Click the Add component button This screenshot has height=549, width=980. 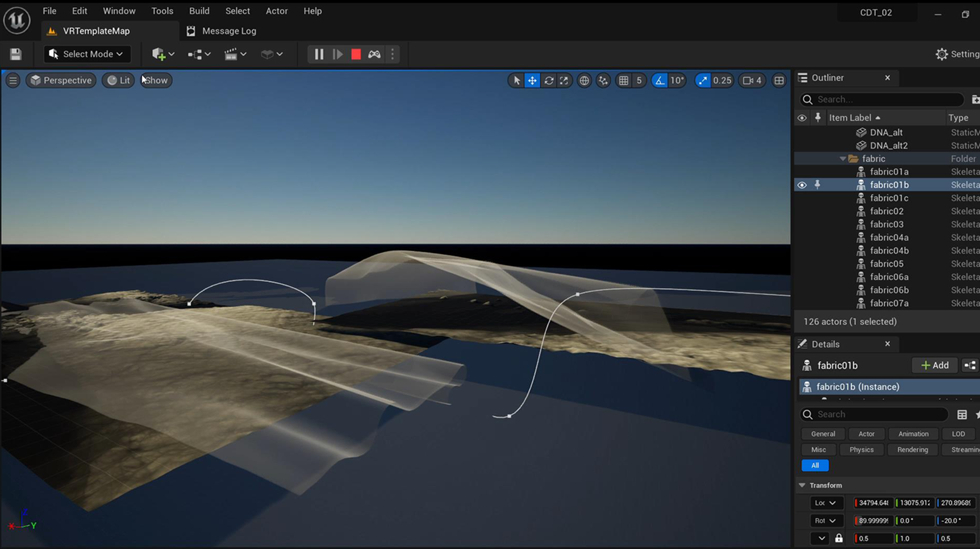point(935,365)
